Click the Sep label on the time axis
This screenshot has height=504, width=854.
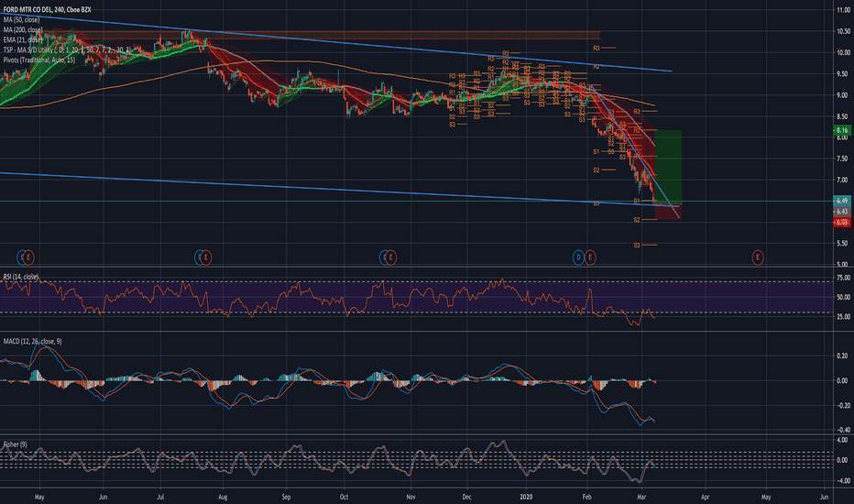(287, 497)
